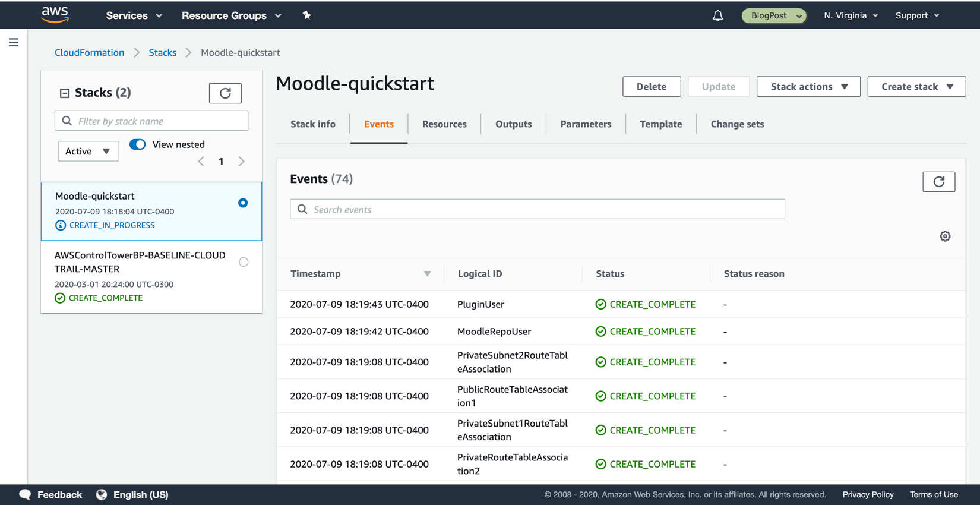Open the Active stack filter dropdown
This screenshot has height=505, width=980.
(x=88, y=151)
